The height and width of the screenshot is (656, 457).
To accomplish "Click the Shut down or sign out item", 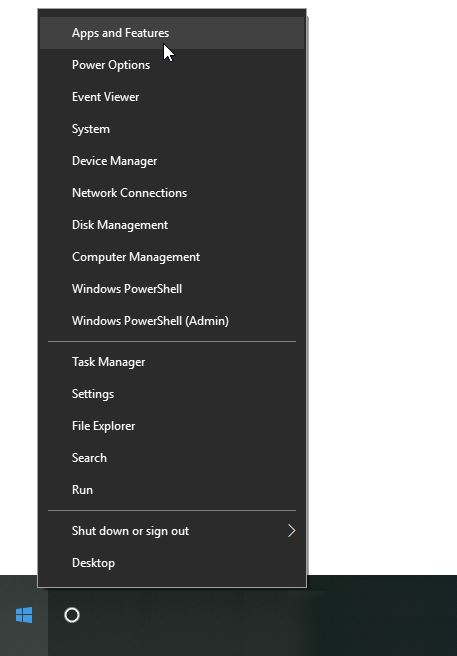I will 172,531.
